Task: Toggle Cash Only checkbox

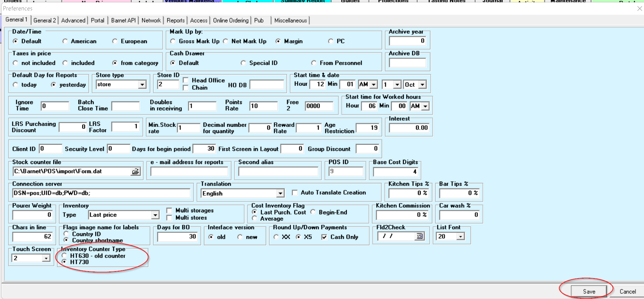Action: tap(324, 237)
